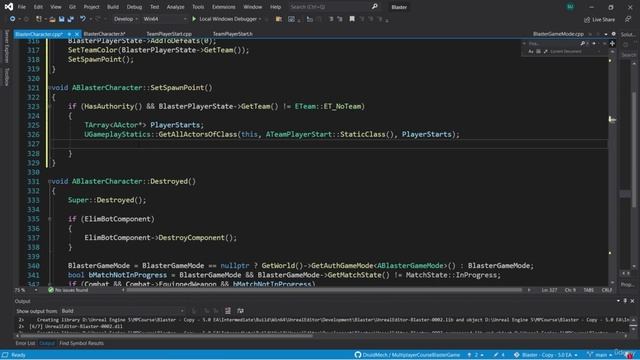Screen dimensions: 640x360
Task: Open the Edit menu
Action: point(38,7)
